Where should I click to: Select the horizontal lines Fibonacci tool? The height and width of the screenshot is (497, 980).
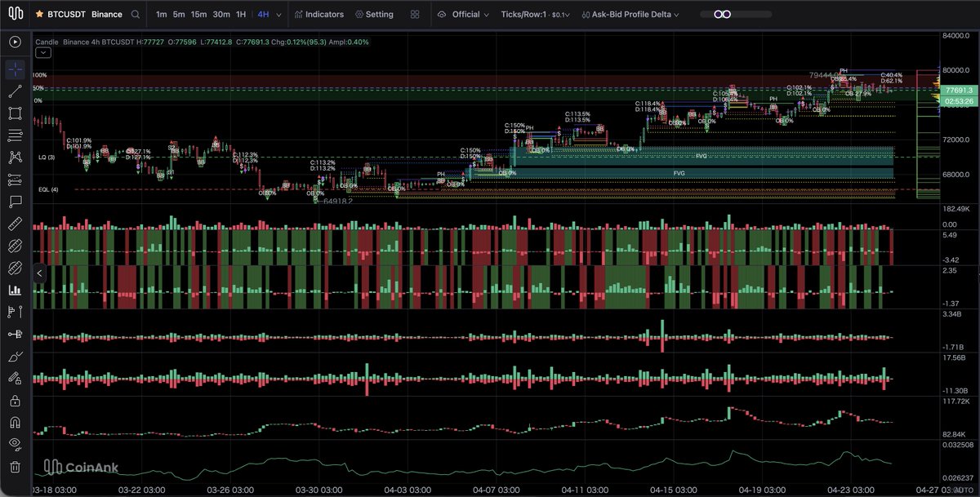15,135
